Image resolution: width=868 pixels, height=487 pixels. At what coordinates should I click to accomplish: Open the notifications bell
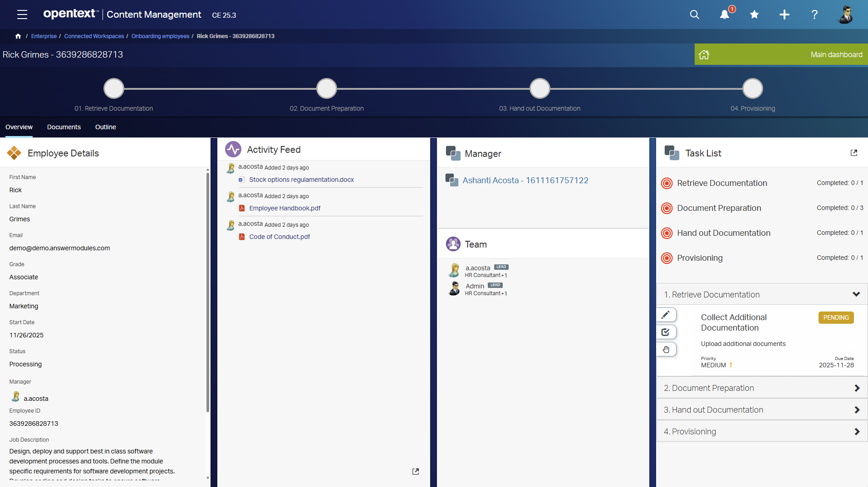(725, 15)
